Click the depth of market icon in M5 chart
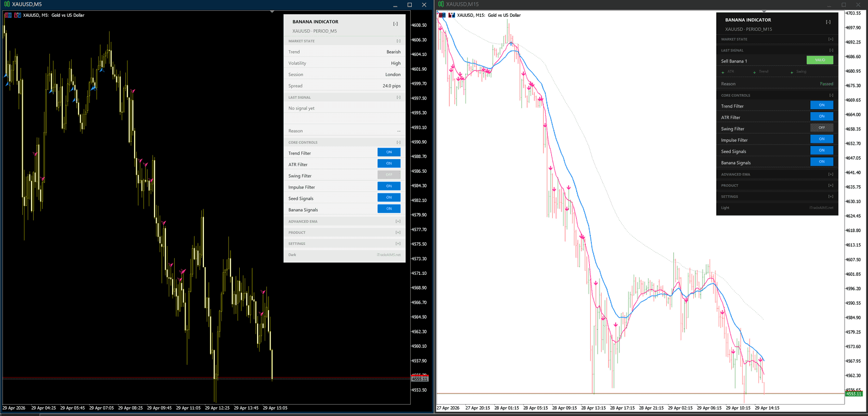 [x=8, y=15]
